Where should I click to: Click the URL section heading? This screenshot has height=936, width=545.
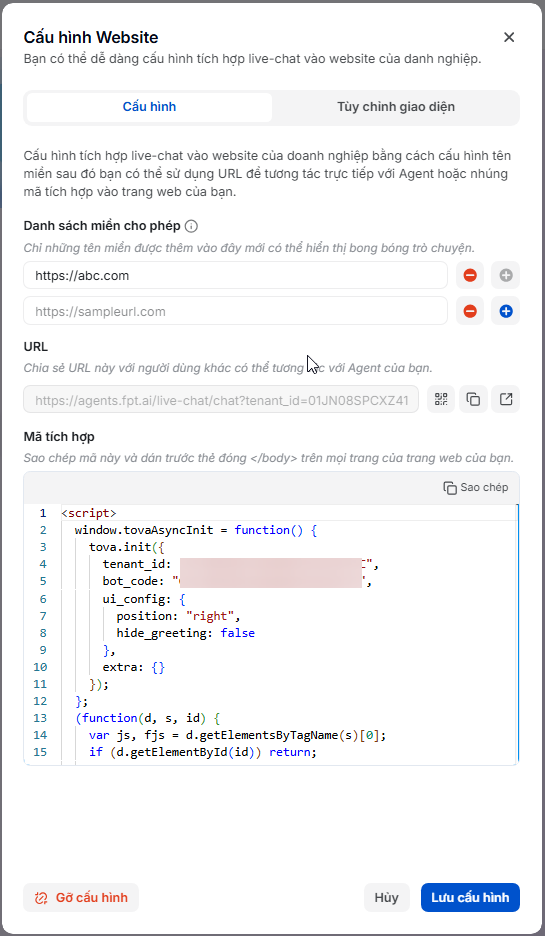[36, 347]
